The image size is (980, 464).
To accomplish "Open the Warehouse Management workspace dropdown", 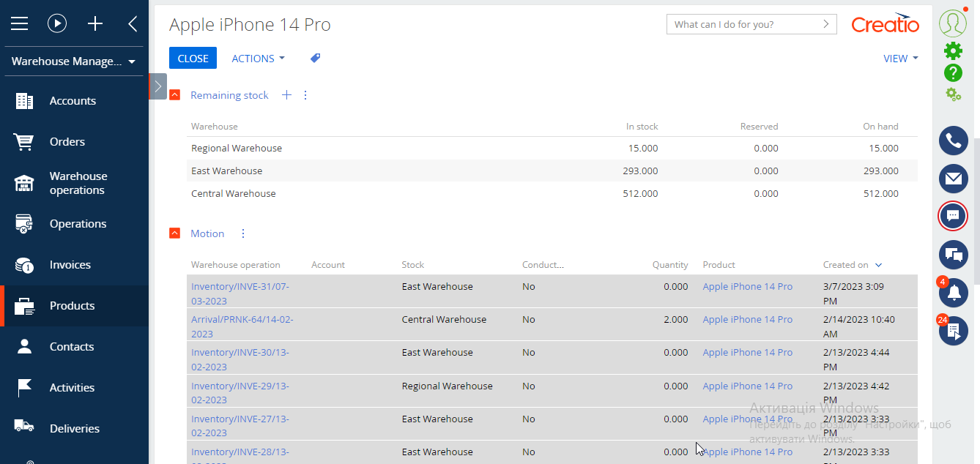I will point(73,61).
